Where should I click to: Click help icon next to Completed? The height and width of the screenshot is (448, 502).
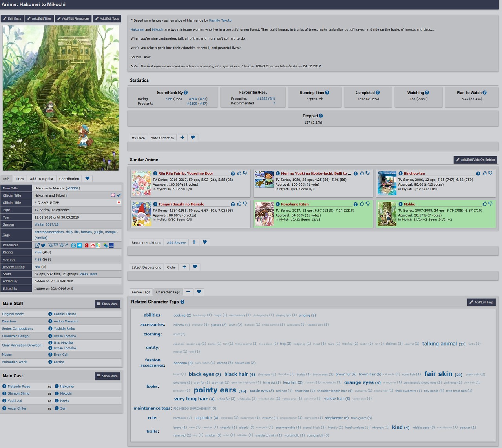378,93
